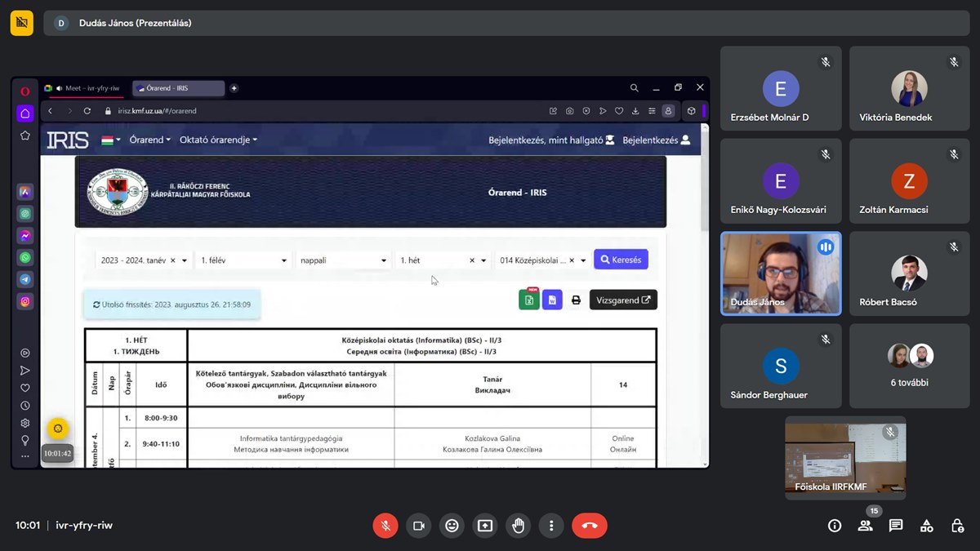Viewport: 980px width, 551px height.
Task: Raise hand in the meeting
Action: point(518,526)
